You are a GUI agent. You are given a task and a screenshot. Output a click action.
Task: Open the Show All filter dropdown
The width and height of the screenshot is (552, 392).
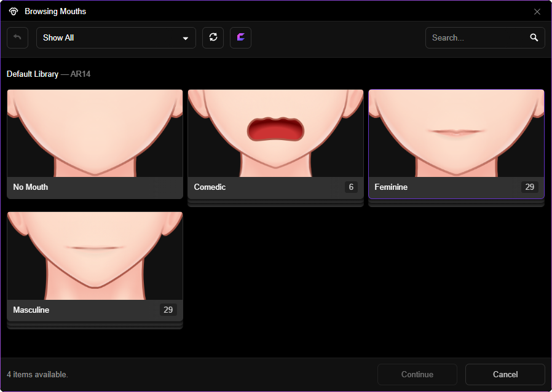pyautogui.click(x=116, y=37)
